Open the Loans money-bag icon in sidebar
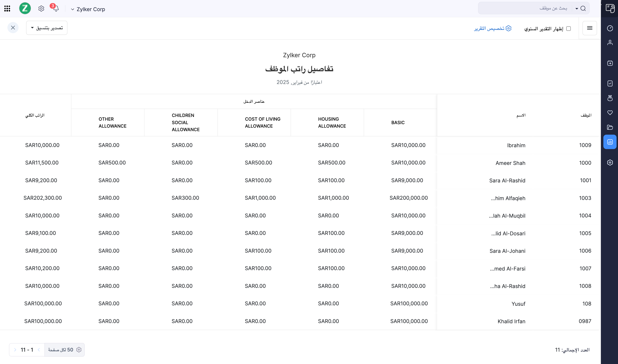This screenshot has width=618, height=364. pos(610,98)
